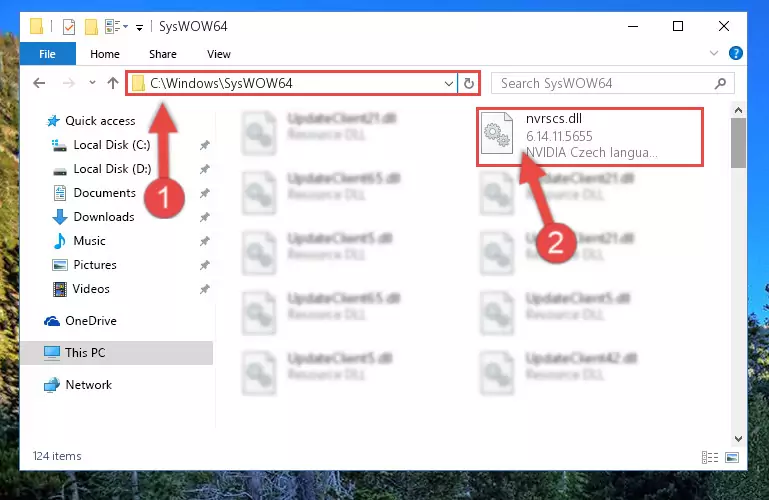The image size is (769, 500).
Task: Open Downloads in navigation pane
Action: coord(103,217)
